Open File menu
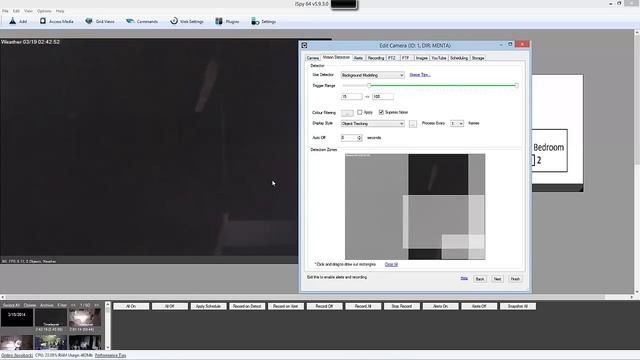 [5, 11]
